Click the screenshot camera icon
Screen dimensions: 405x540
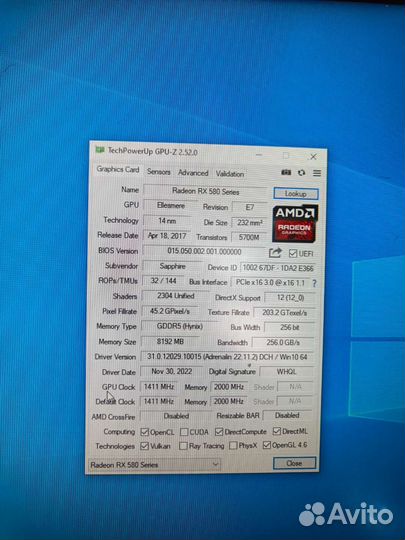(286, 172)
